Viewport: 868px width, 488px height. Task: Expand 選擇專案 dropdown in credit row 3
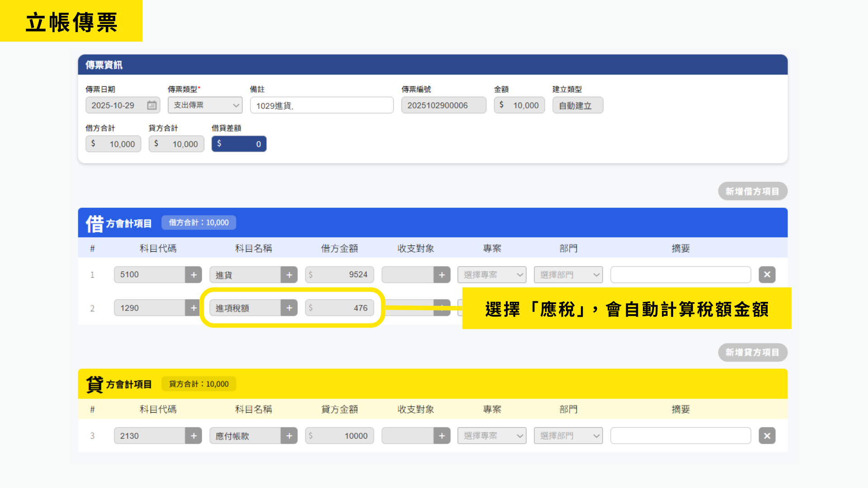pyautogui.click(x=492, y=436)
